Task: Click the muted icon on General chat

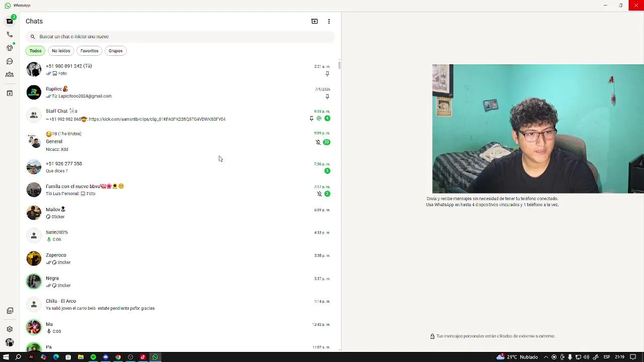Action: 318,142
